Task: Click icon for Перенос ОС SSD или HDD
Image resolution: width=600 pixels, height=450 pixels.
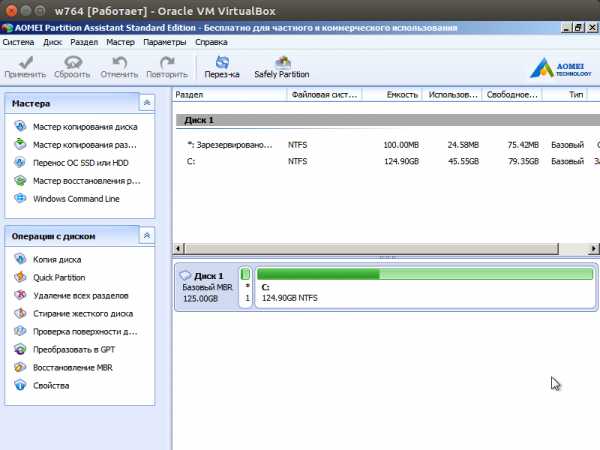Action: pos(20,162)
